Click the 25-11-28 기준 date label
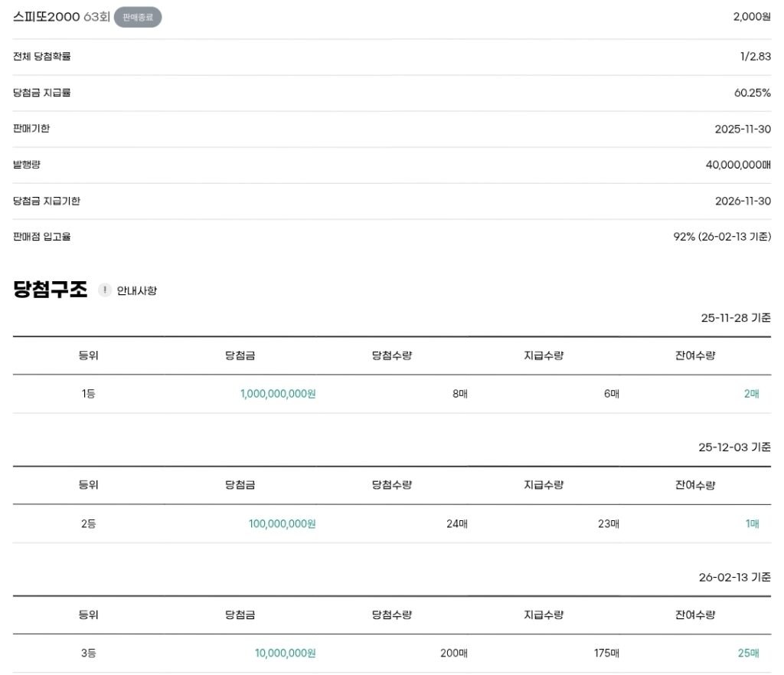The width and height of the screenshot is (784, 675). tap(736, 317)
